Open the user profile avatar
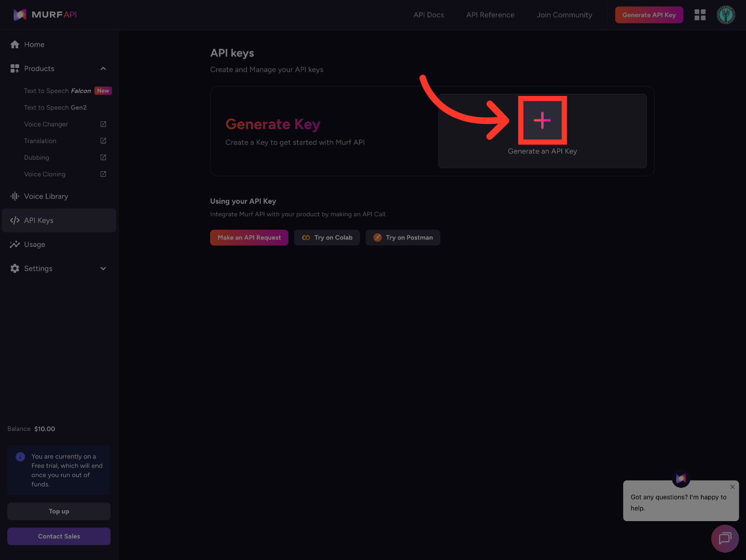Screen dimensions: 746x560 726,15
